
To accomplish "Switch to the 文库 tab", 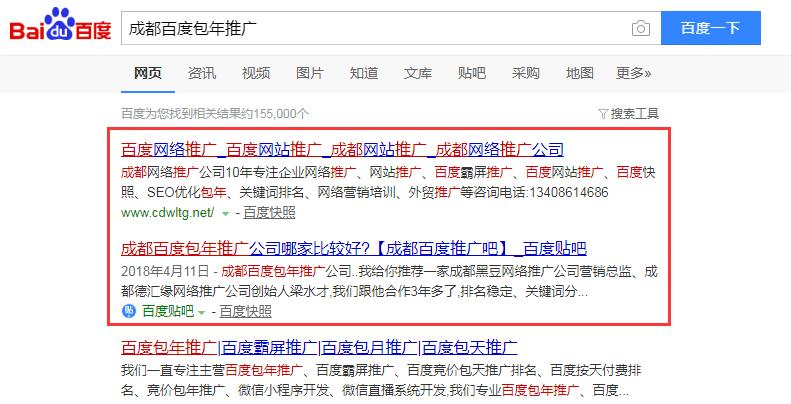I will pos(418,74).
